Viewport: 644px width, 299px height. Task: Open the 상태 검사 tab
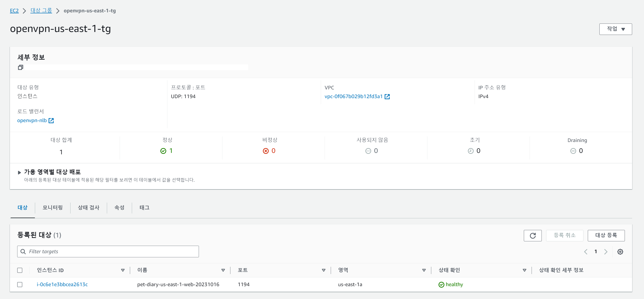click(x=88, y=208)
